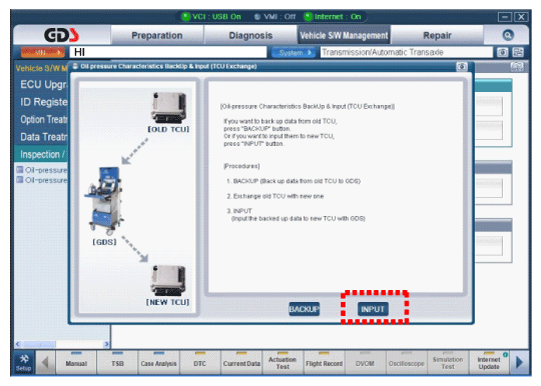
Task: Click the search magnifier icon
Action: [508, 35]
